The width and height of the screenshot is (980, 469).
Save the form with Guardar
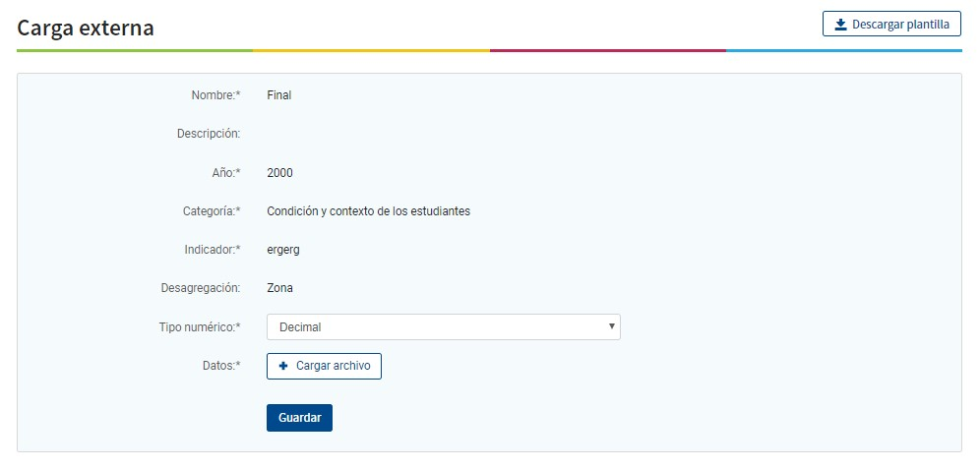click(x=299, y=418)
